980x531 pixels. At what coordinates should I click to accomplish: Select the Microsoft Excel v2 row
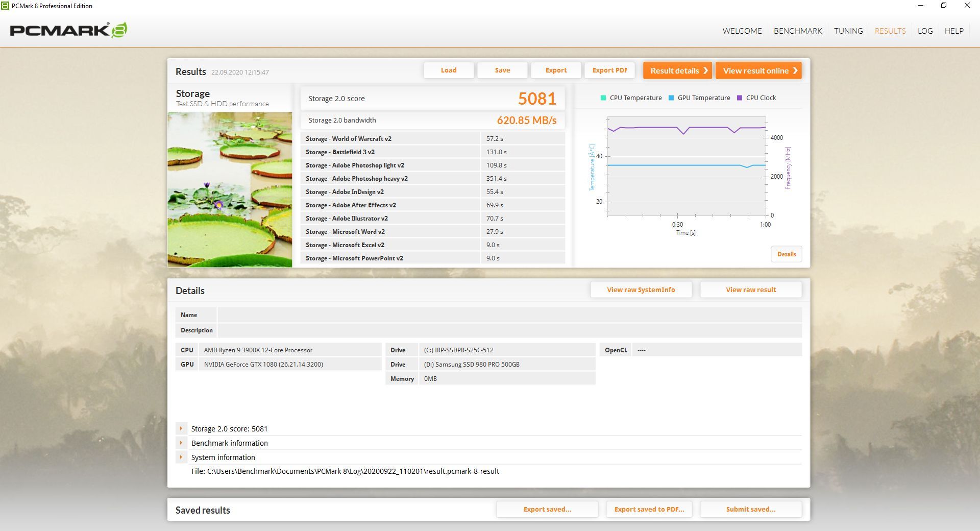(433, 245)
